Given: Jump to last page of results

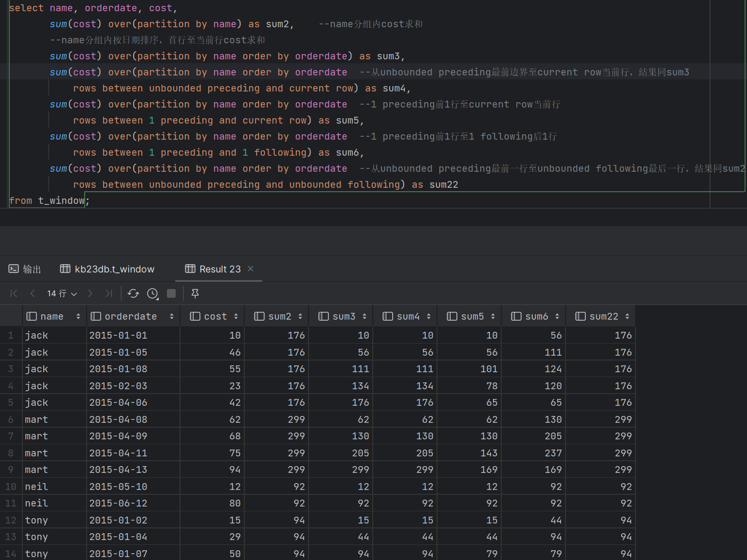Looking at the screenshot, I should point(109,293).
